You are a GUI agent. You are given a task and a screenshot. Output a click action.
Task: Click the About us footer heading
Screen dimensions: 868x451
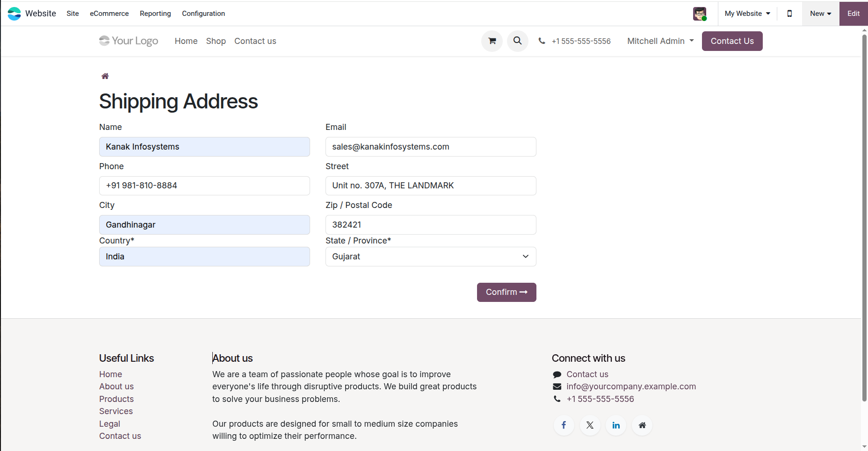[232, 358]
